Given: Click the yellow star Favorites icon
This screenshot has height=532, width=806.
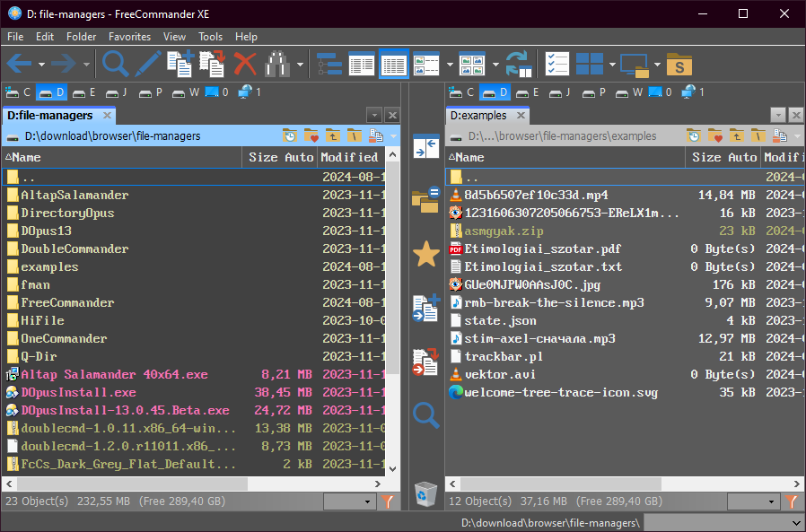Looking at the screenshot, I should tap(425, 254).
